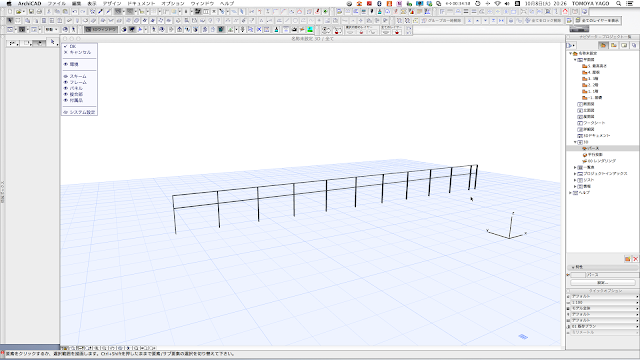This screenshot has width=640, height=360.
Task: Click the arrow selection icon in the info box
Action: tap(52, 42)
